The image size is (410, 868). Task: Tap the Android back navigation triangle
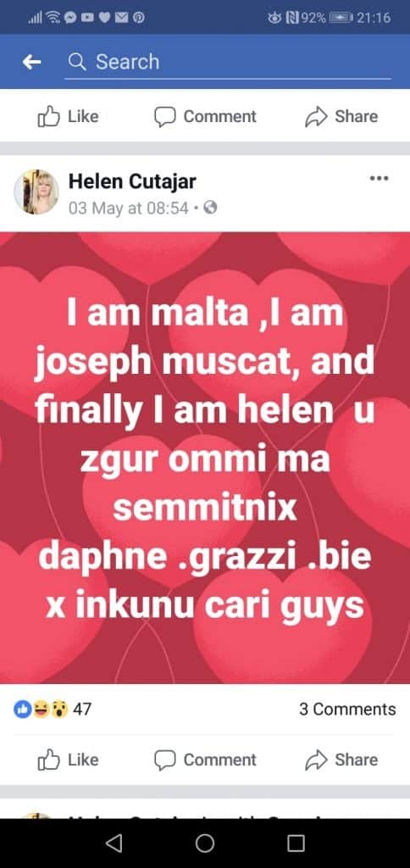[114, 843]
